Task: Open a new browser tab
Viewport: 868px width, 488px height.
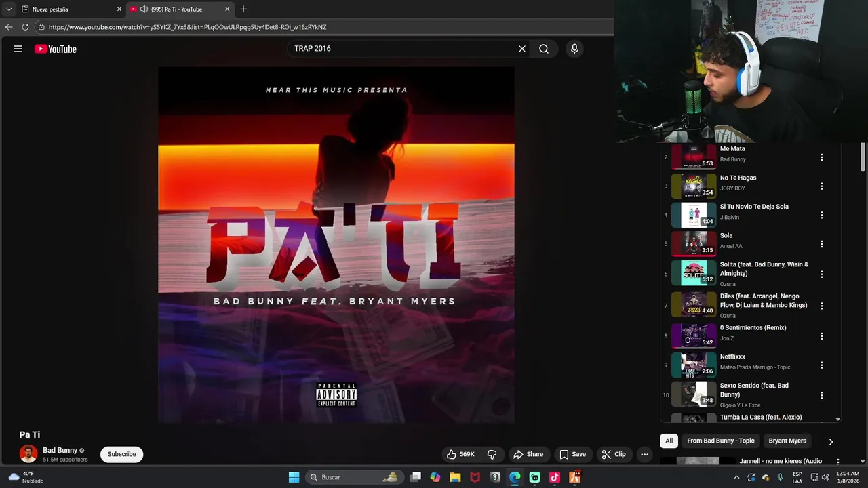Action: coord(243,9)
